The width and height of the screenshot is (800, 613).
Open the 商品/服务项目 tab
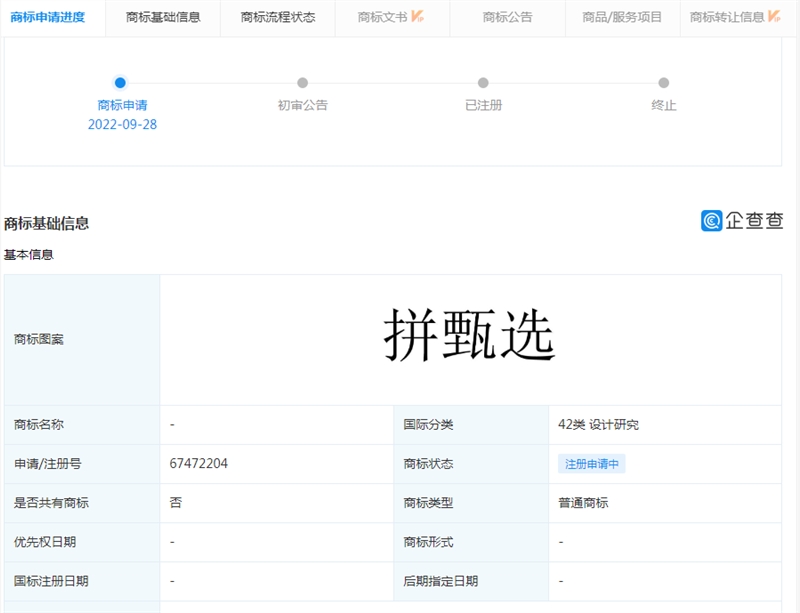[622, 17]
